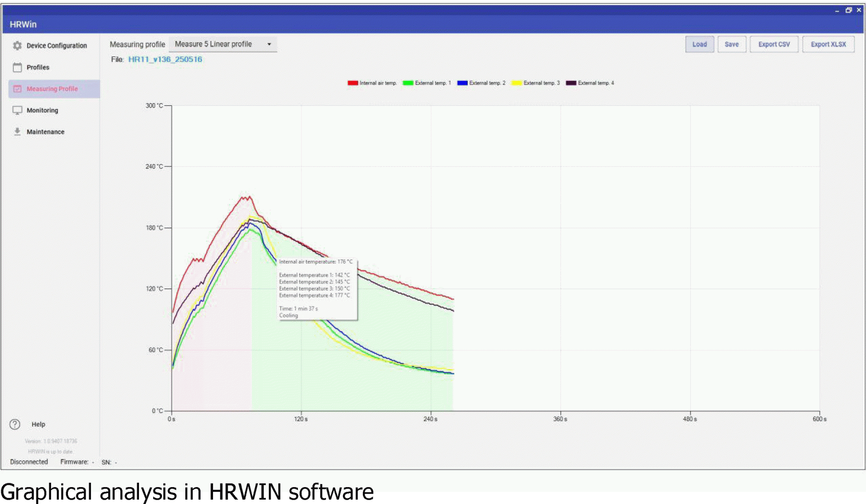Click the yellow External temp. 3 swatch
The width and height of the screenshot is (866, 504).
coord(516,83)
